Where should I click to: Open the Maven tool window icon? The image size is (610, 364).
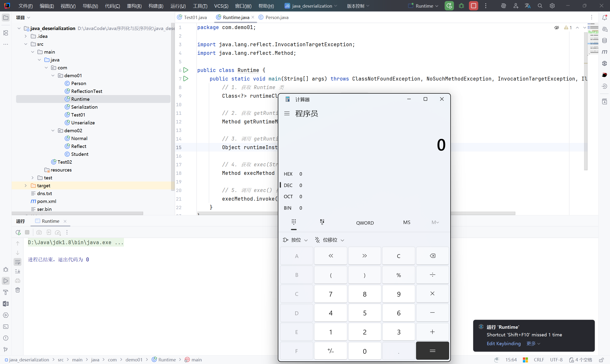point(604,52)
